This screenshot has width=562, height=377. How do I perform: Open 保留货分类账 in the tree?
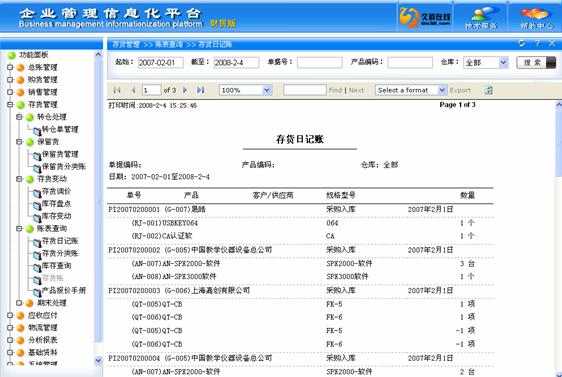[x=64, y=167]
